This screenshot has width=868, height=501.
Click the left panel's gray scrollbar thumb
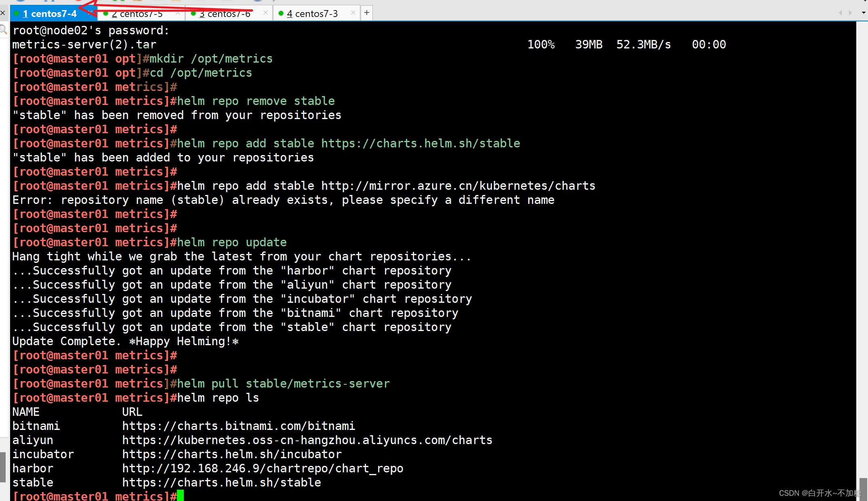pos(3,467)
